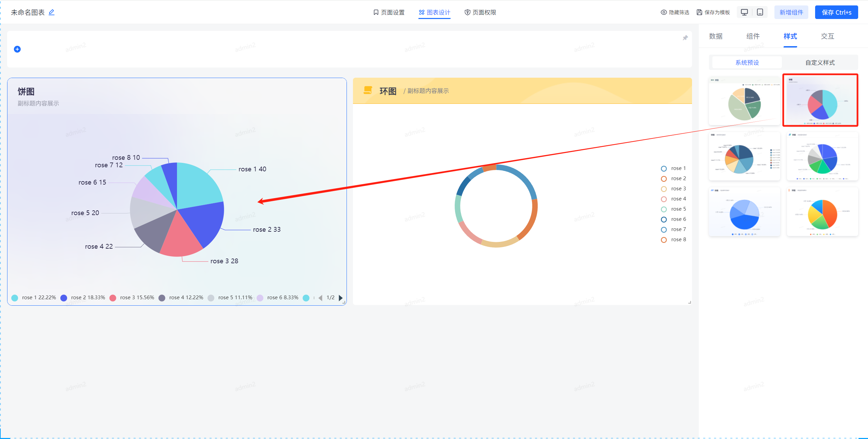Go to next pie legend page arrow
This screenshot has height=439, width=868.
click(340, 298)
